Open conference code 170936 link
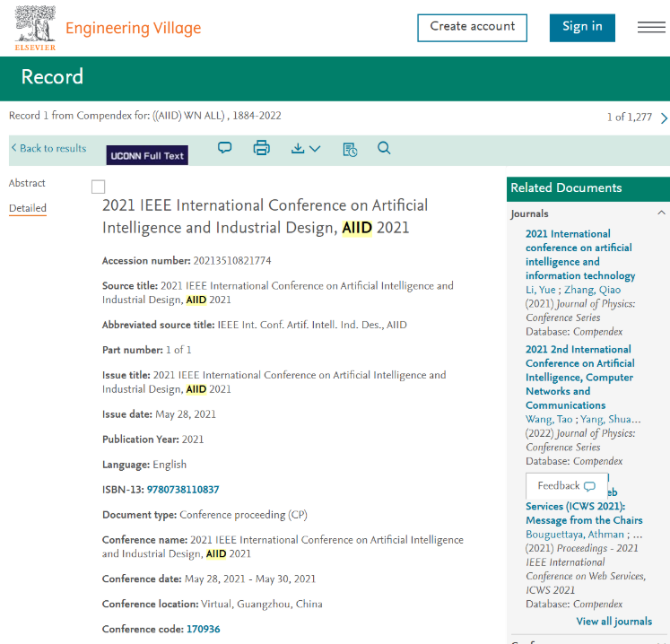This screenshot has height=644, width=670. tap(204, 629)
